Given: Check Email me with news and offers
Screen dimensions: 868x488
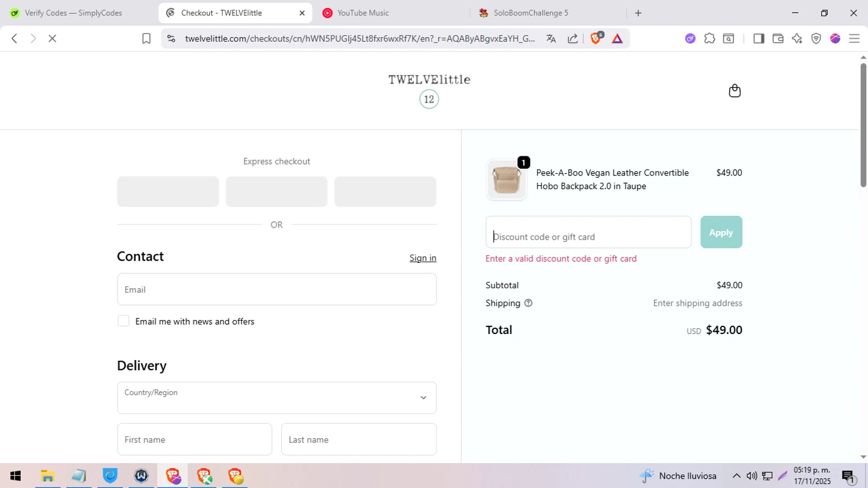Looking at the screenshot, I should coord(123,321).
